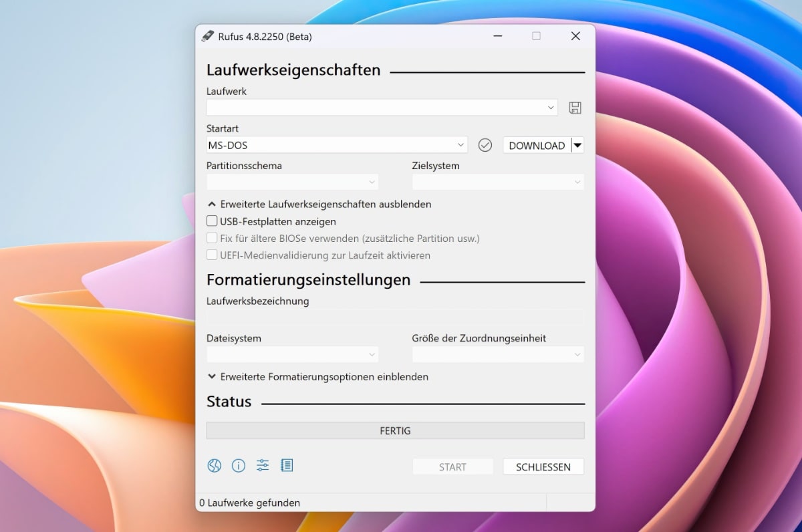Click the checksum checkmark circle icon
The image size is (802, 532).
click(x=485, y=145)
